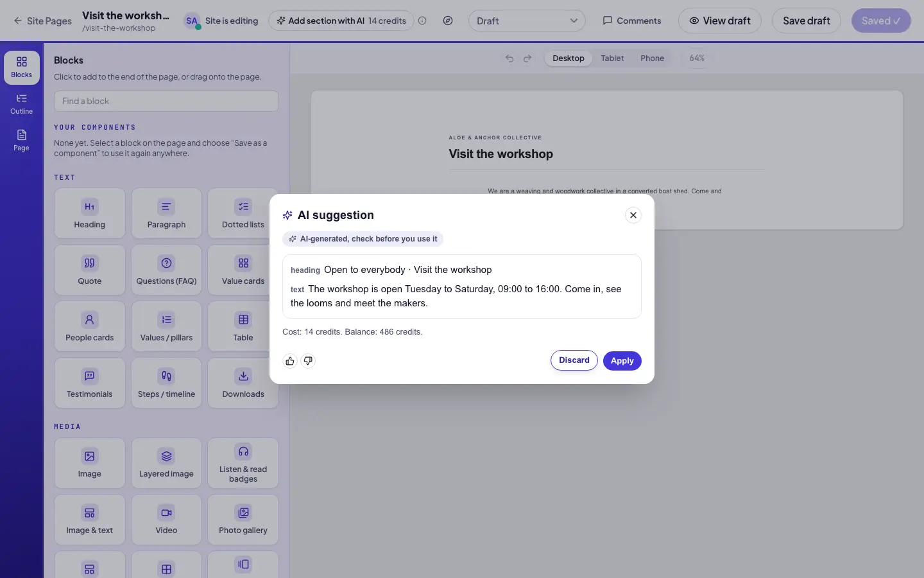This screenshot has width=924, height=578.
Task: Click the suggested heading text
Action: (408, 270)
